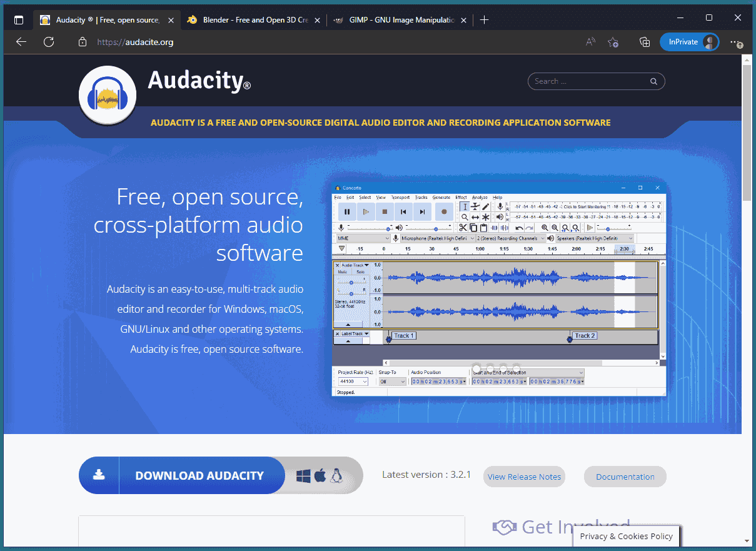Open the Transport menu
Screen dimensions: 756x551
(x=401, y=197)
